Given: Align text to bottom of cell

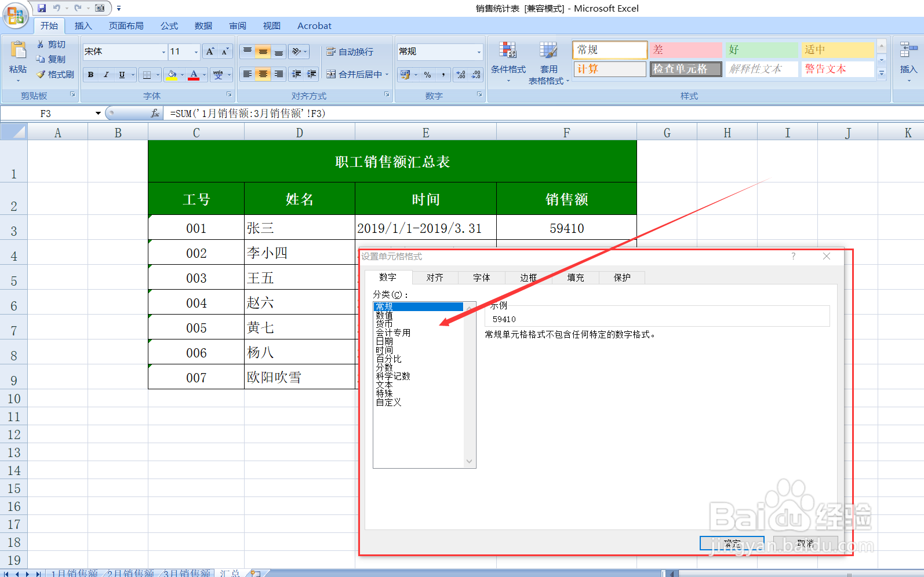Looking at the screenshot, I should pos(279,52).
